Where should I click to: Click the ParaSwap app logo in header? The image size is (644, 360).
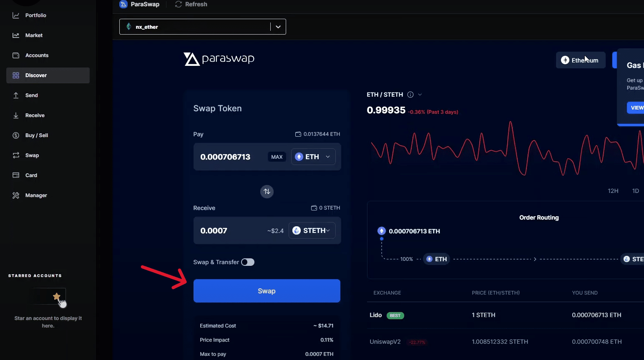click(x=123, y=4)
